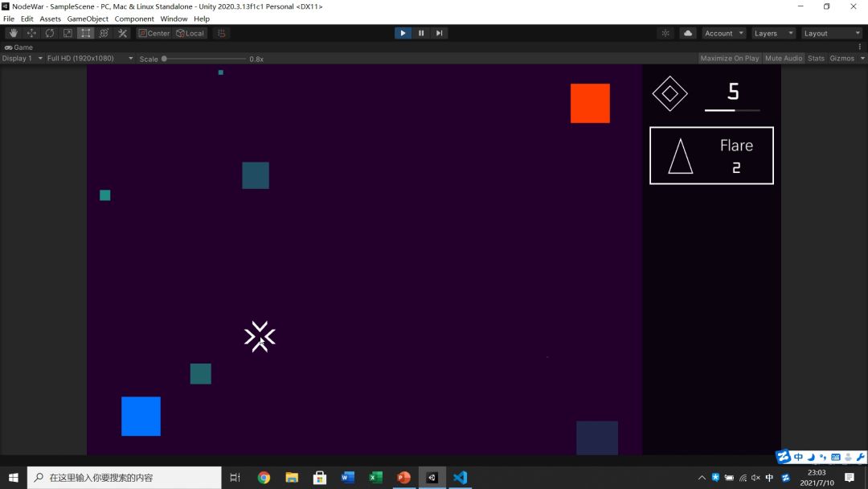This screenshot has width=868, height=489.
Task: Expand the Full HD resolution dropdown
Action: [x=90, y=58]
